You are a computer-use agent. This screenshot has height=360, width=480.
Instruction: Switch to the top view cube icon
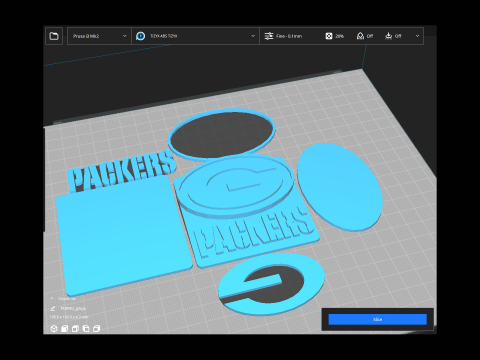click(x=75, y=329)
